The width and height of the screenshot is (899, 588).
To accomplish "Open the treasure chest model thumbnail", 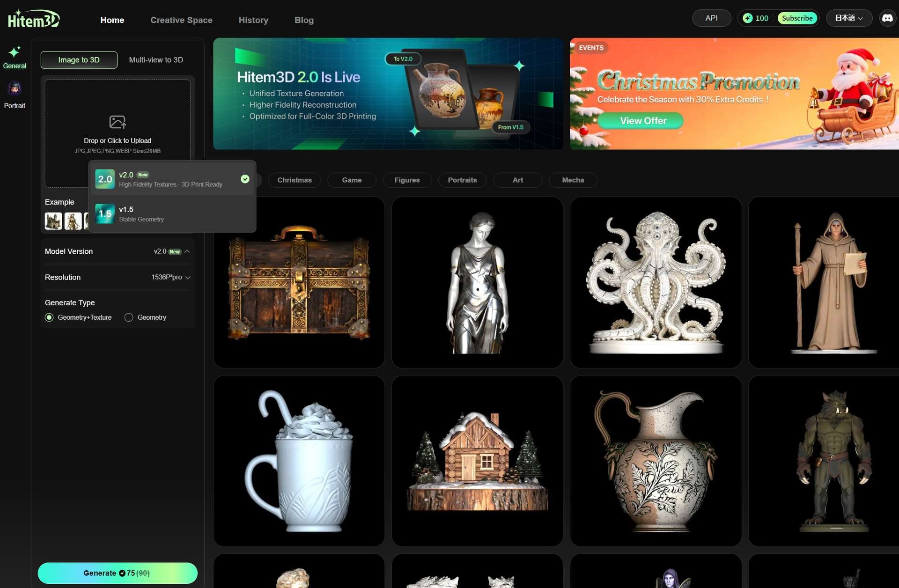I will [x=299, y=282].
